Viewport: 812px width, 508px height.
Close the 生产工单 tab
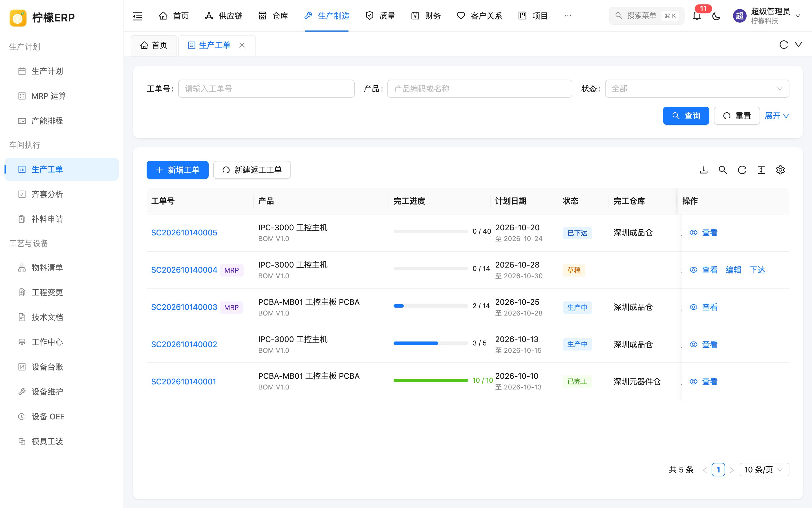(x=242, y=45)
